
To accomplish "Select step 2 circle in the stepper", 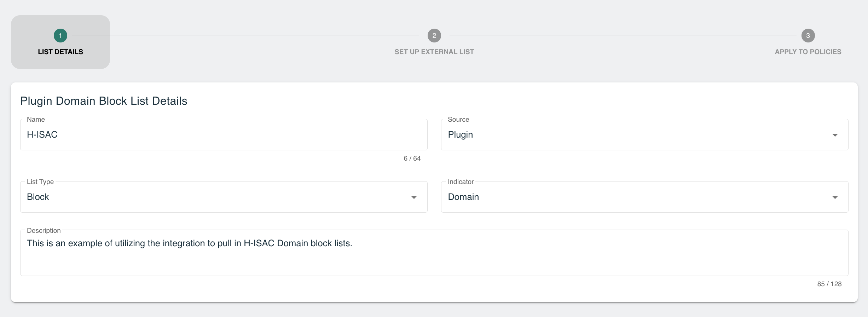I will [x=434, y=35].
